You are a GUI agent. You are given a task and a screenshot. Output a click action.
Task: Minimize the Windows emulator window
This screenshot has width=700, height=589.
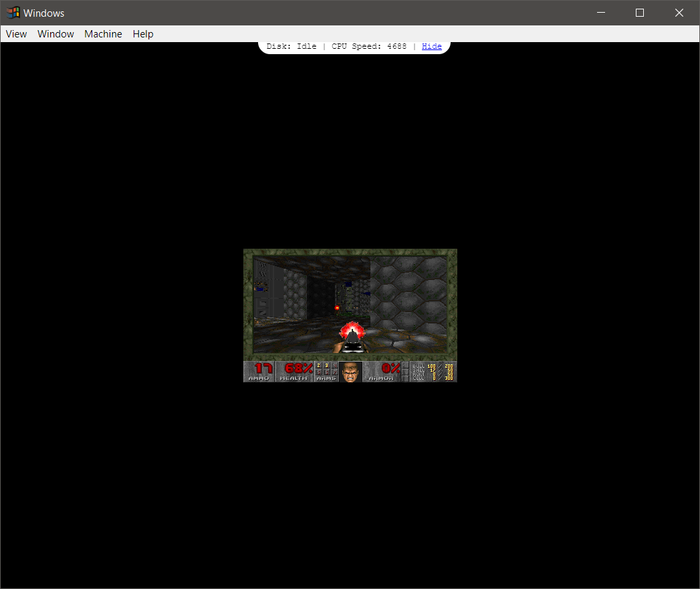pos(601,13)
